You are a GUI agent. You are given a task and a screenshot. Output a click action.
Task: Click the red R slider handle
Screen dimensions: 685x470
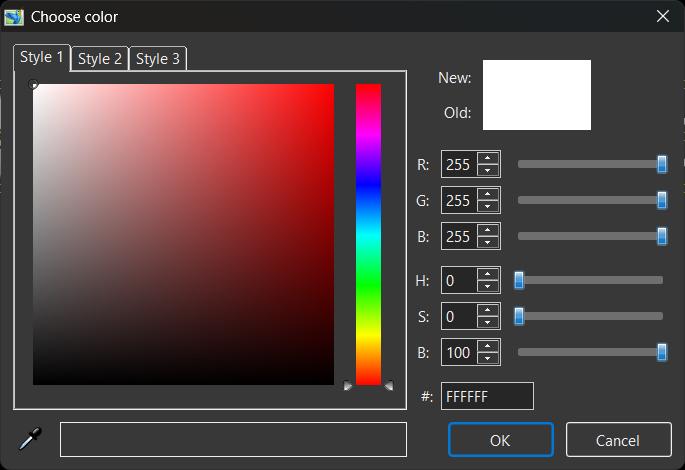(x=662, y=164)
